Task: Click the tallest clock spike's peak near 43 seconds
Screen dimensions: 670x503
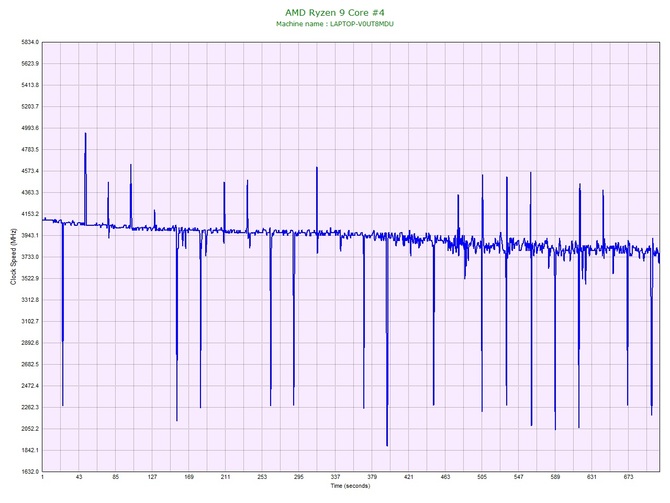Action: pyautogui.click(x=85, y=133)
